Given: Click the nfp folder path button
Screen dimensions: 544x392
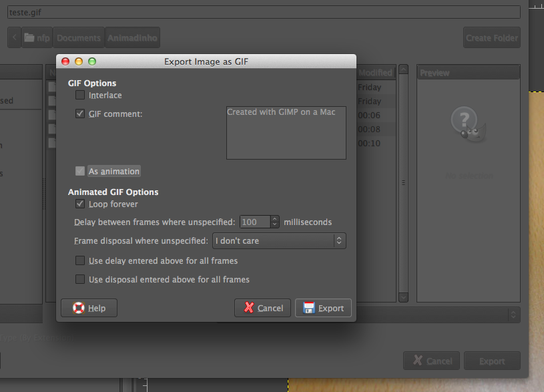Looking at the screenshot, I should click(x=37, y=38).
